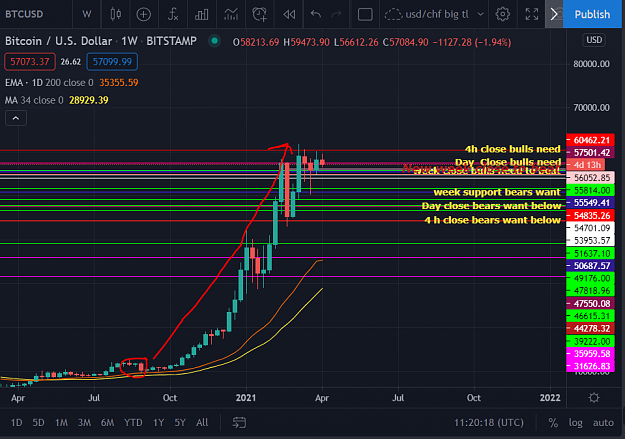Select the 6M time range
Image resolution: width=625 pixels, height=439 pixels.
107,423
